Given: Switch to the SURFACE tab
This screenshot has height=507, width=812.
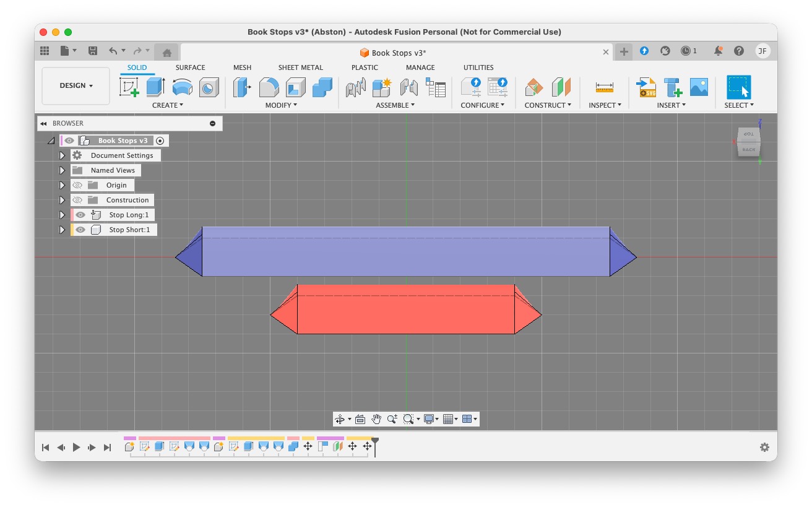Looking at the screenshot, I should 190,67.
